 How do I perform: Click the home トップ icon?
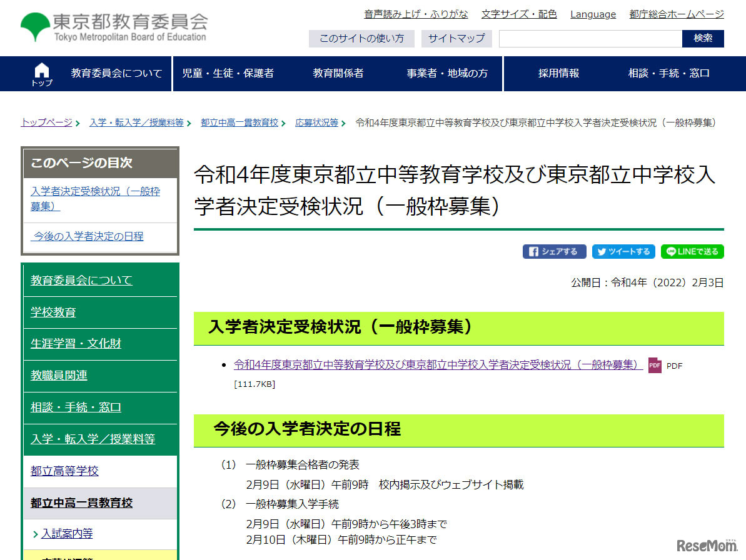click(42, 74)
